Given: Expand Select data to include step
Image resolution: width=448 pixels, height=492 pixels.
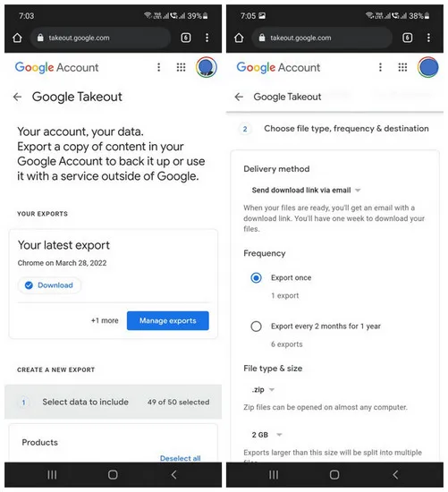Looking at the screenshot, I should pos(113,402).
